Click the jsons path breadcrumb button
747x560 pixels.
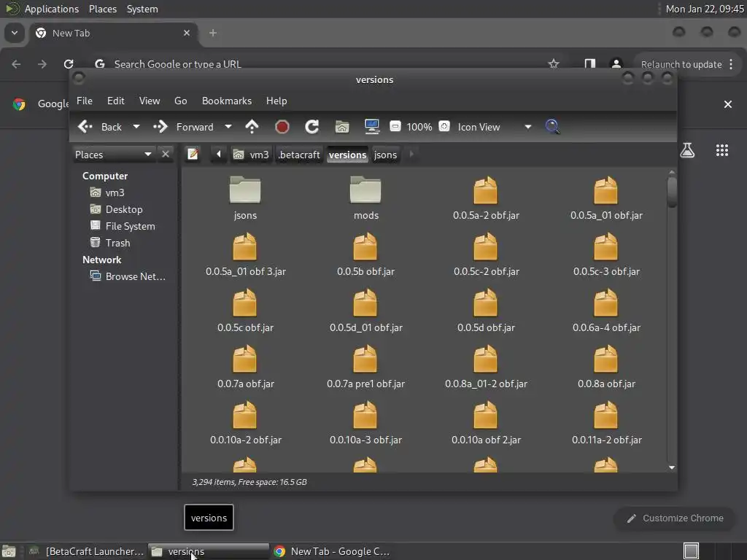point(385,154)
